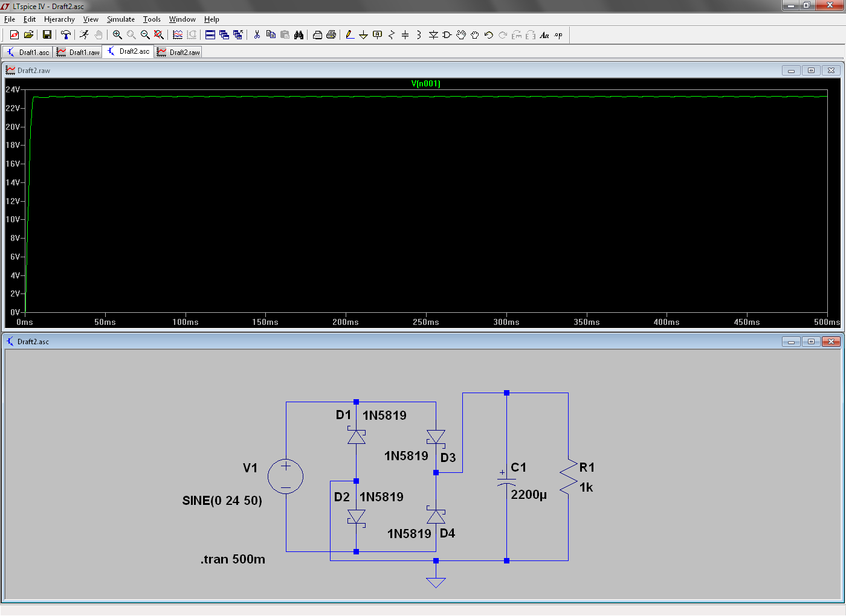Select the Label Net tool
This screenshot has width=846, height=616.
378,35
